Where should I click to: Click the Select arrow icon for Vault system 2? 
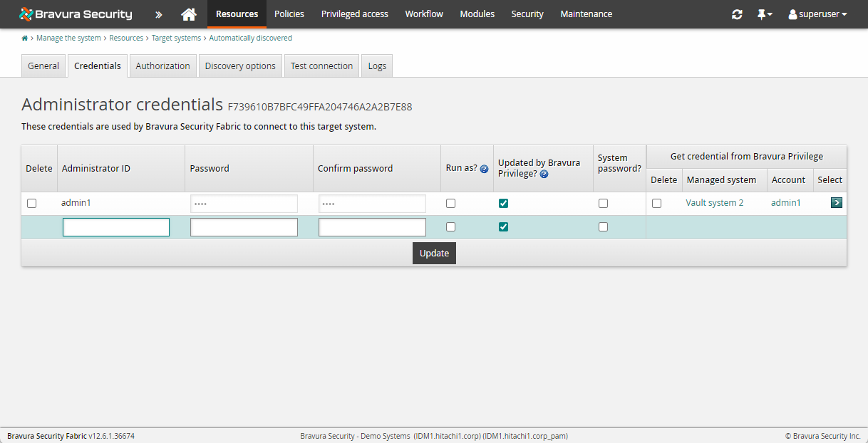pos(836,203)
